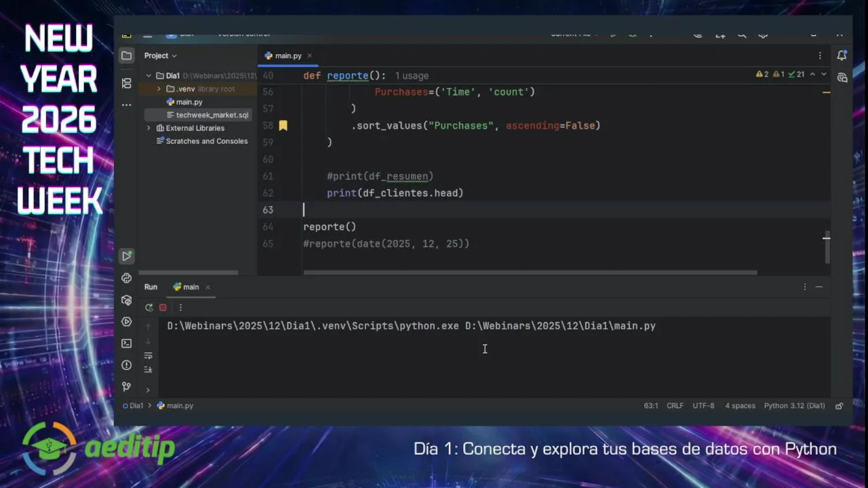The width and height of the screenshot is (868, 488).
Task: Show more tool windows via ellipsis
Action: click(127, 105)
